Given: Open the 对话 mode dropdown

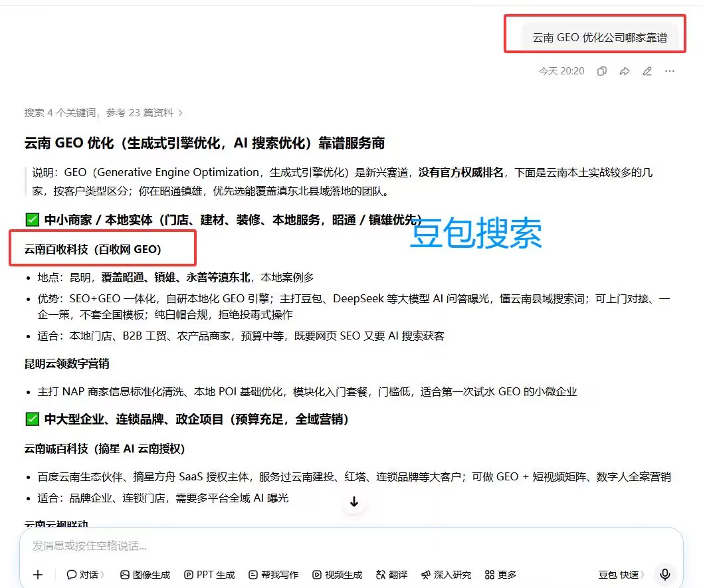Looking at the screenshot, I should click(x=85, y=575).
